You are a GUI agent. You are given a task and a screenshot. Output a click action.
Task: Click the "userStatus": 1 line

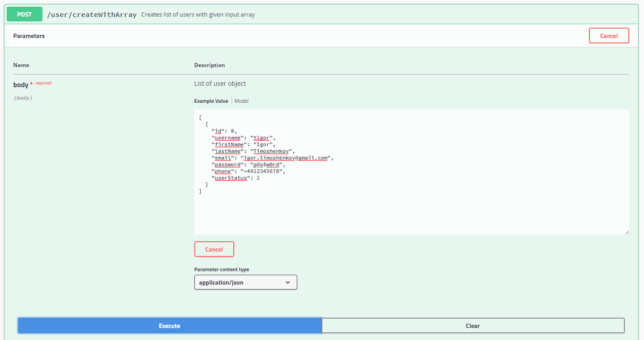(236, 178)
